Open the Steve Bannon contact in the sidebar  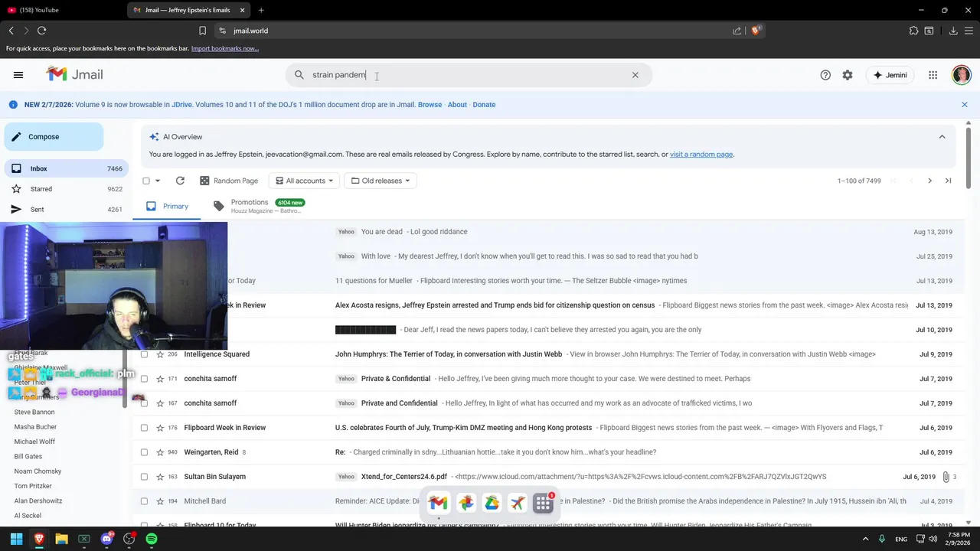(34, 412)
